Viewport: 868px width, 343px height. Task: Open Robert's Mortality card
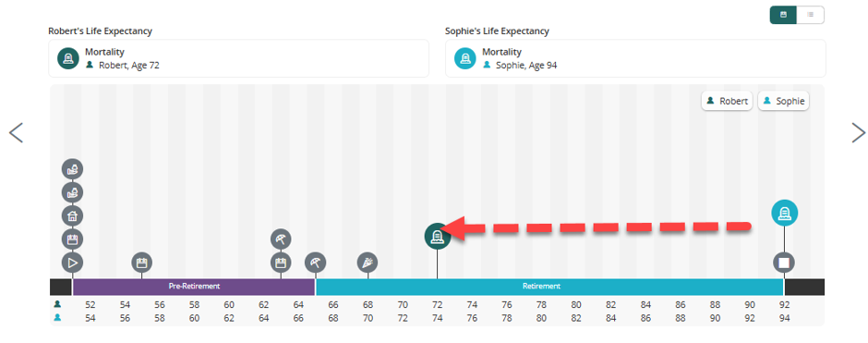click(x=238, y=58)
